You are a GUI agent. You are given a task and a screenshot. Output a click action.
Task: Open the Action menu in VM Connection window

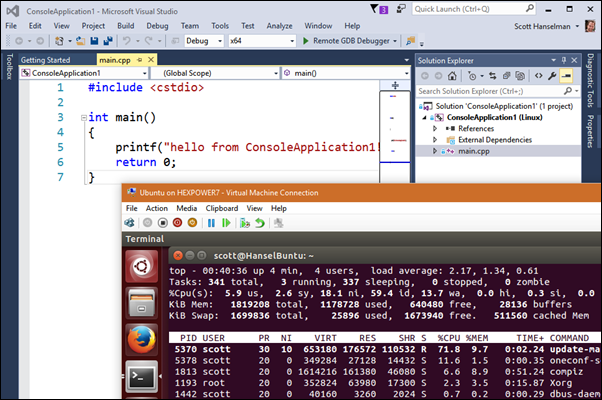coord(157,208)
